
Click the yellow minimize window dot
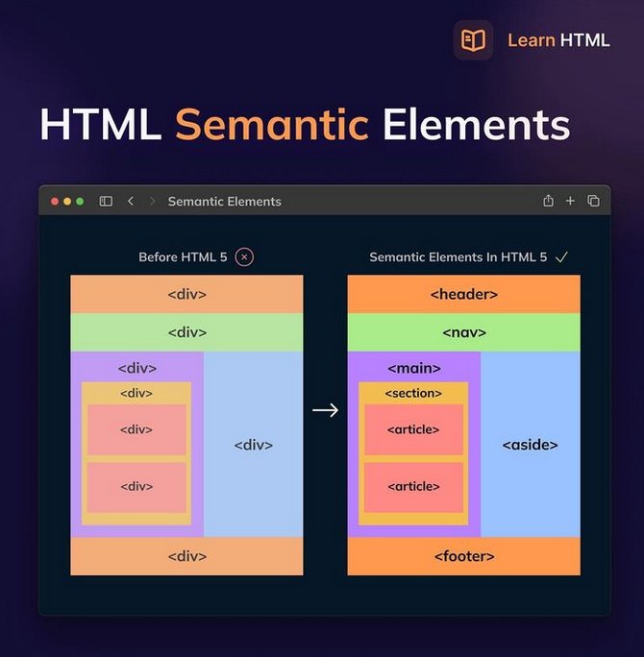click(x=67, y=202)
